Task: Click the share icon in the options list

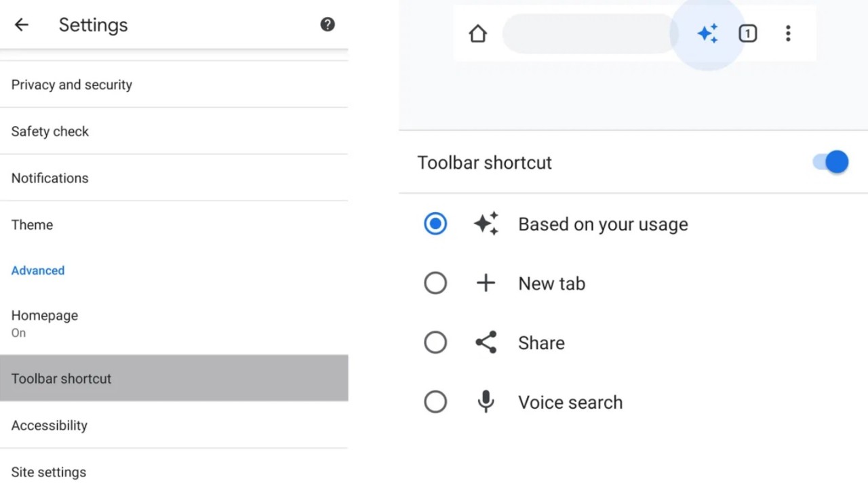Action: coord(486,343)
